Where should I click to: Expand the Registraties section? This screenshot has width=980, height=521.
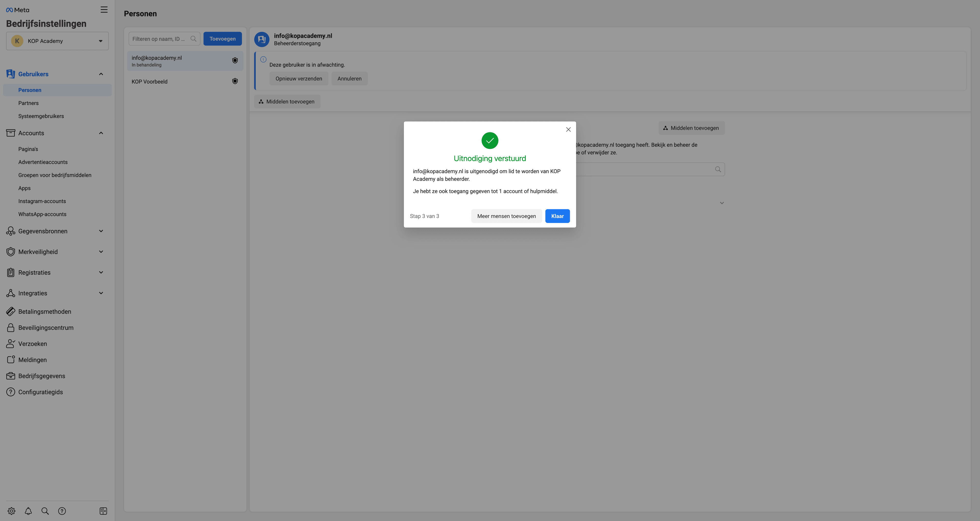(101, 272)
